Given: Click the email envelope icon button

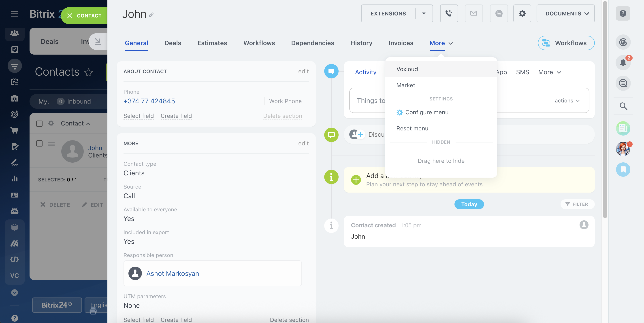Looking at the screenshot, I should point(473,13).
